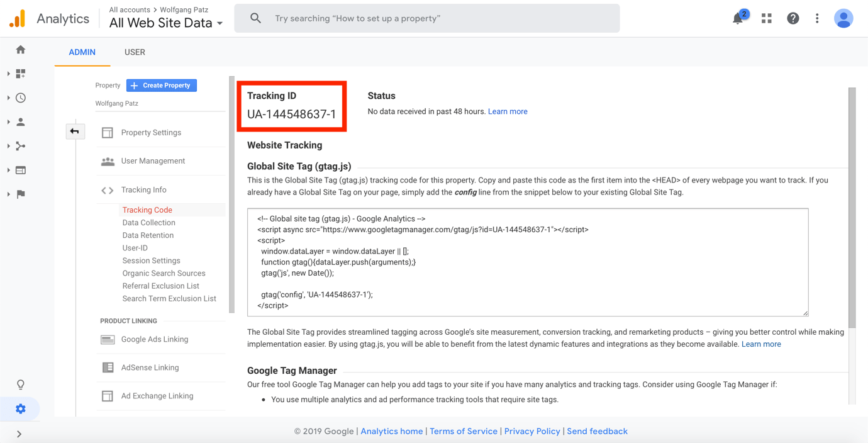Screen dimensions: 868x443
Task: Select Session Settings menu item
Action: tap(152, 261)
